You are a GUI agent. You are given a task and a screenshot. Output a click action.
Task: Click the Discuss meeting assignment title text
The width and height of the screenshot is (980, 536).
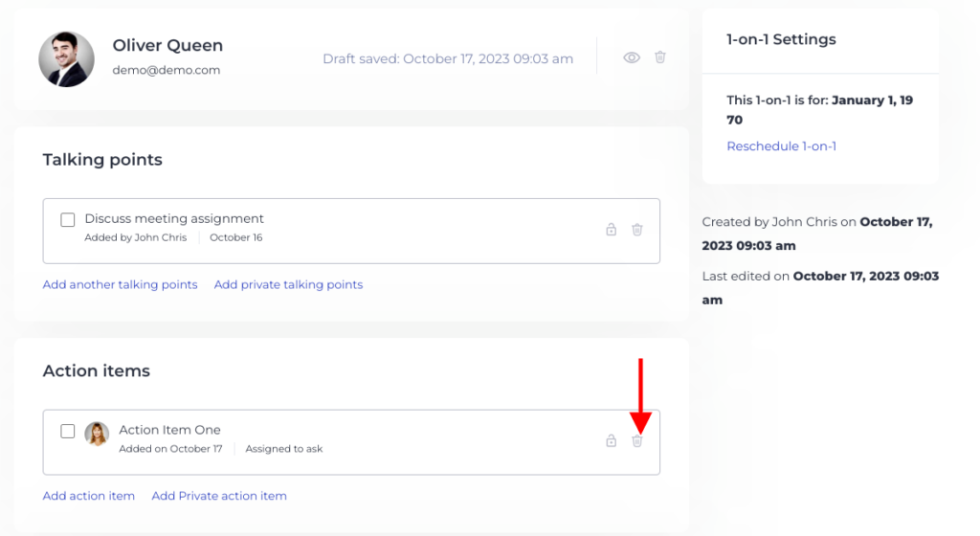(174, 218)
